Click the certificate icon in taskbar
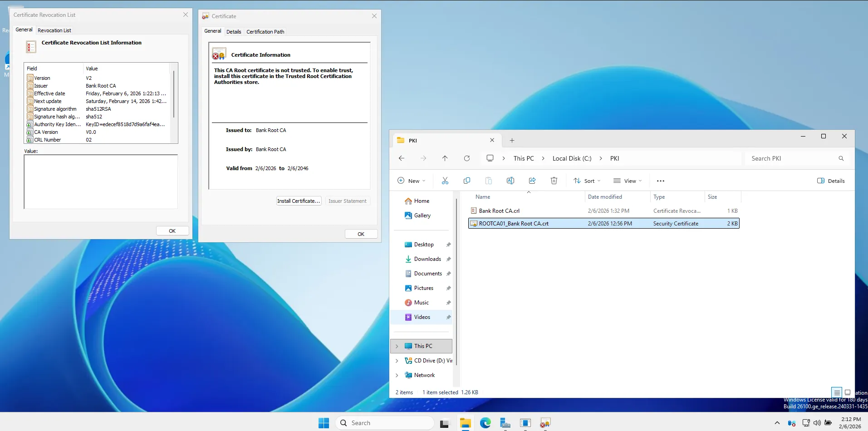The width and height of the screenshot is (868, 431). 545,423
